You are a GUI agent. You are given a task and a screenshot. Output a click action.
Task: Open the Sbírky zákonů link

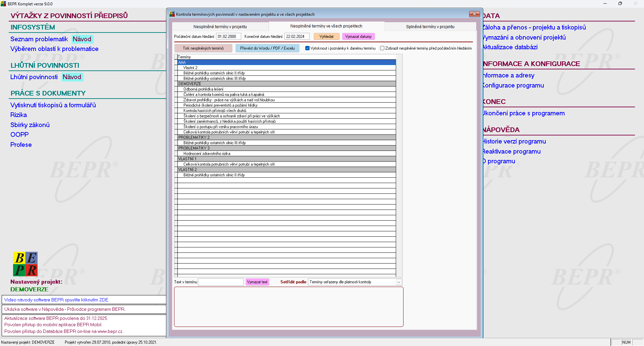30,125
